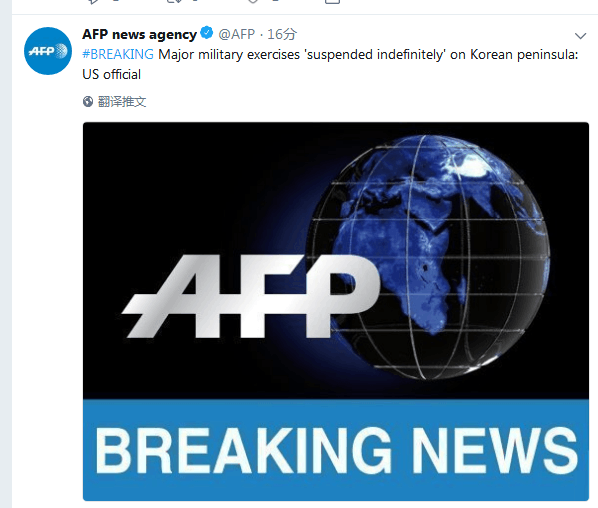Visit the @AFP handle link
Image resolution: width=598 pixels, height=508 pixels.
(x=236, y=34)
